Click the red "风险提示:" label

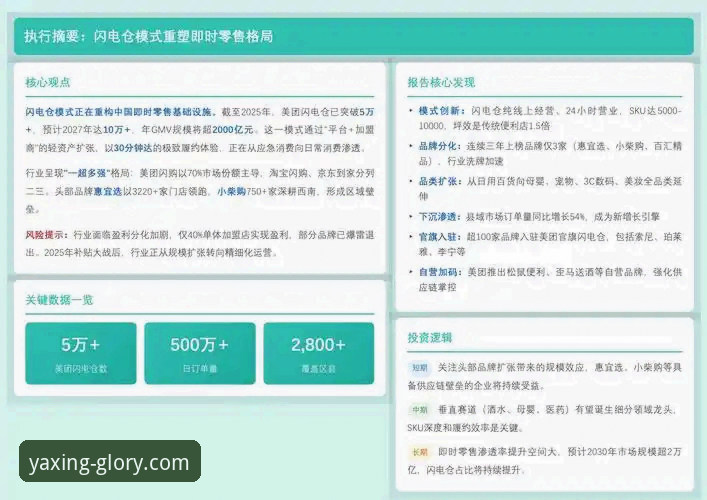tap(46, 235)
